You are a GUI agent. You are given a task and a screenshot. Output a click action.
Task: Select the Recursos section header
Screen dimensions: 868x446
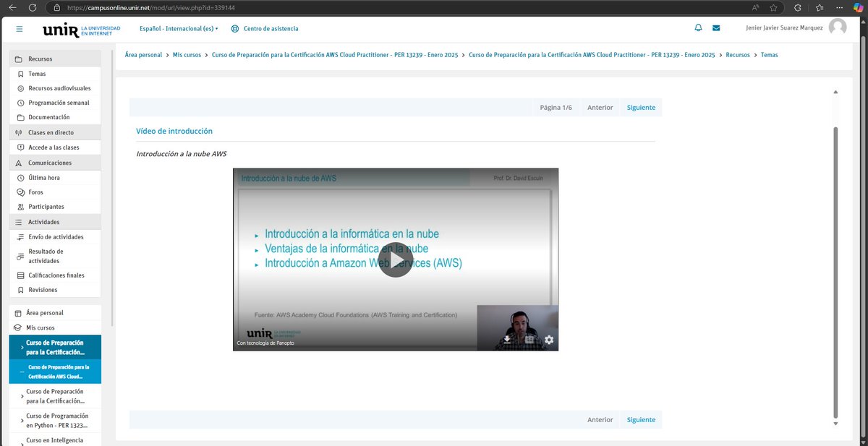click(x=56, y=59)
